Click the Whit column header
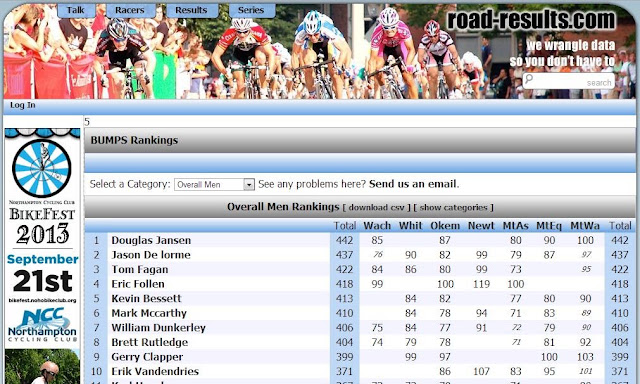The width and height of the screenshot is (640, 384). click(411, 226)
